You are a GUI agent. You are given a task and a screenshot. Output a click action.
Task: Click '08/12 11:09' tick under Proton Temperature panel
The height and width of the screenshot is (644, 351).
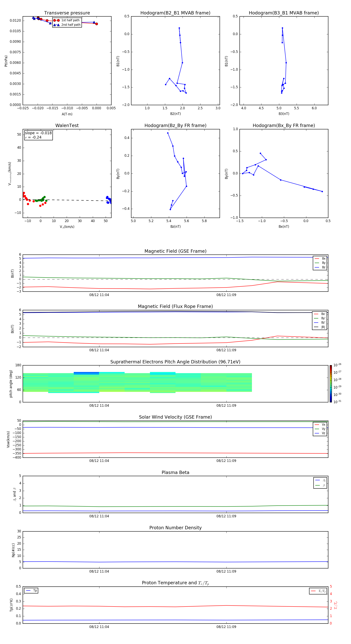pyautogui.click(x=226, y=627)
